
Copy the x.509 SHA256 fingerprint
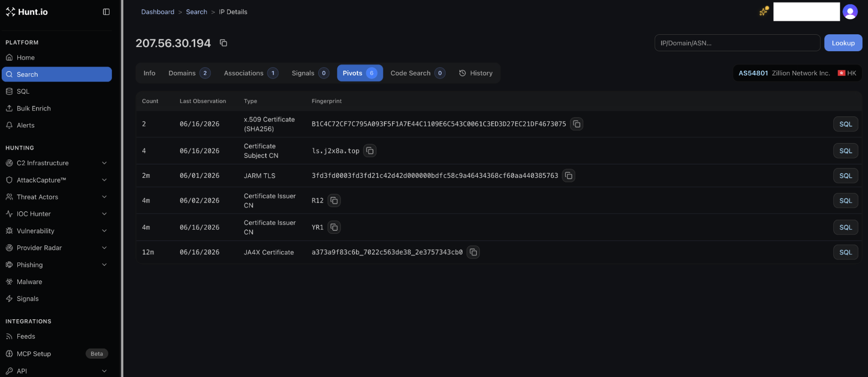coord(576,124)
